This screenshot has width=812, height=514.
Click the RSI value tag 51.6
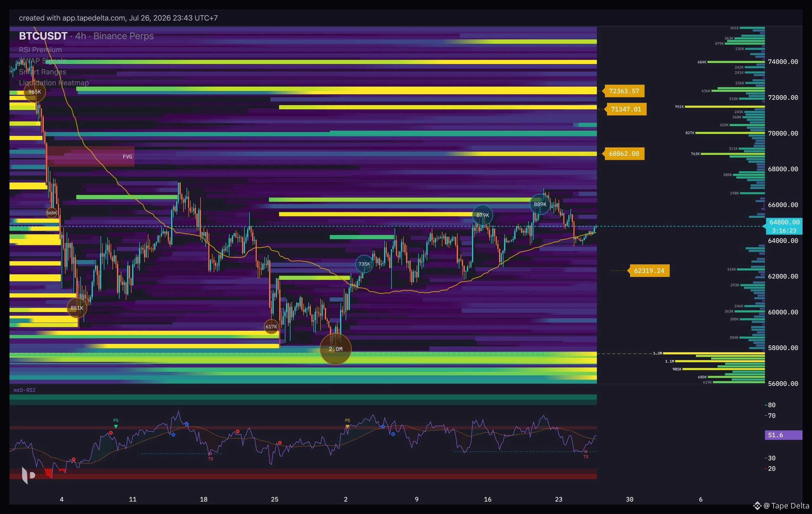(x=783, y=435)
